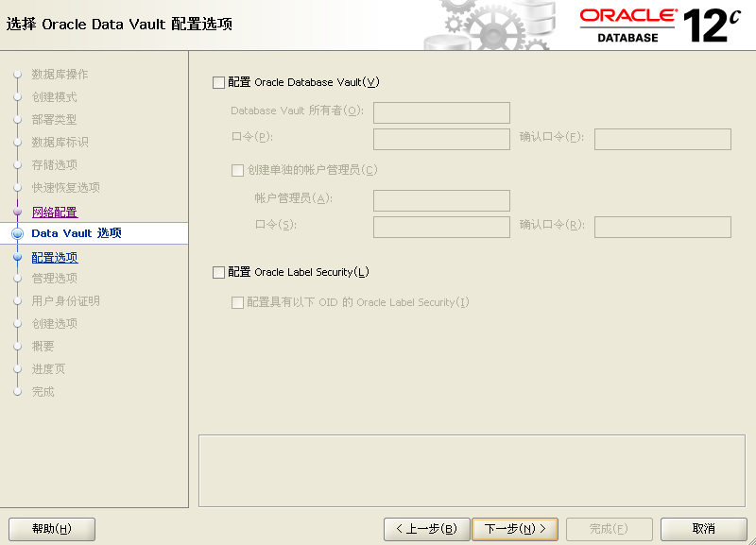
Task: Click the 口令(S) label
Action: click(275, 225)
